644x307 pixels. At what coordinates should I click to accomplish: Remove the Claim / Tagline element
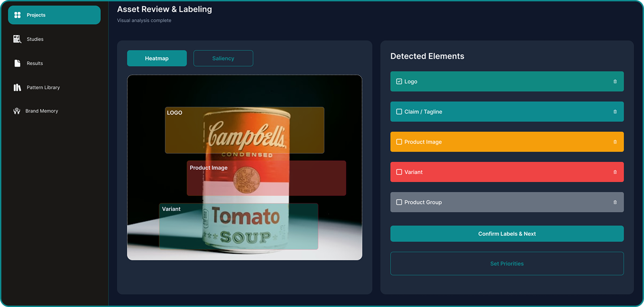[615, 111]
